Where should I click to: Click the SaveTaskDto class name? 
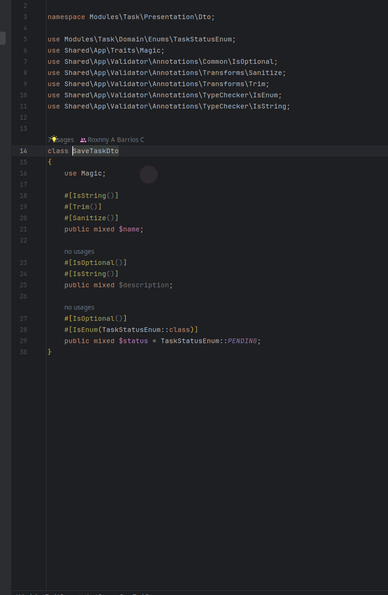tap(96, 151)
